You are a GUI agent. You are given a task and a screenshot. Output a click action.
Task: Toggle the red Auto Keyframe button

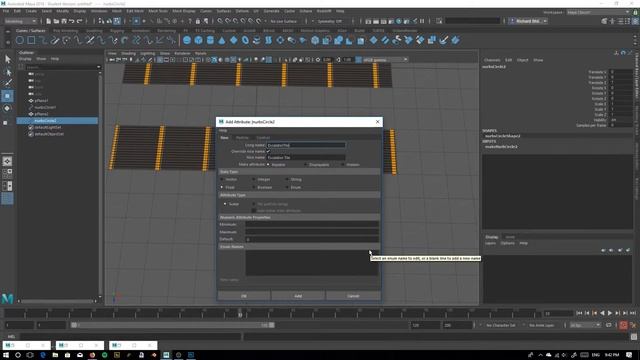pos(623,325)
